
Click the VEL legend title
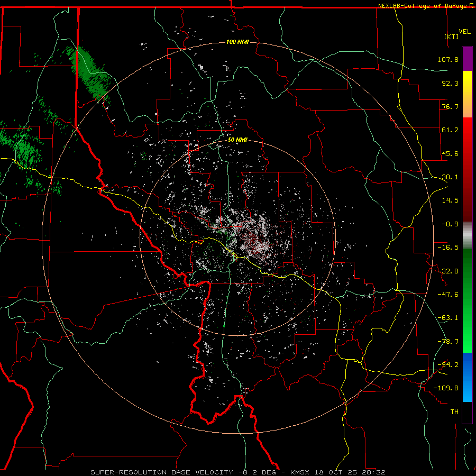click(465, 32)
